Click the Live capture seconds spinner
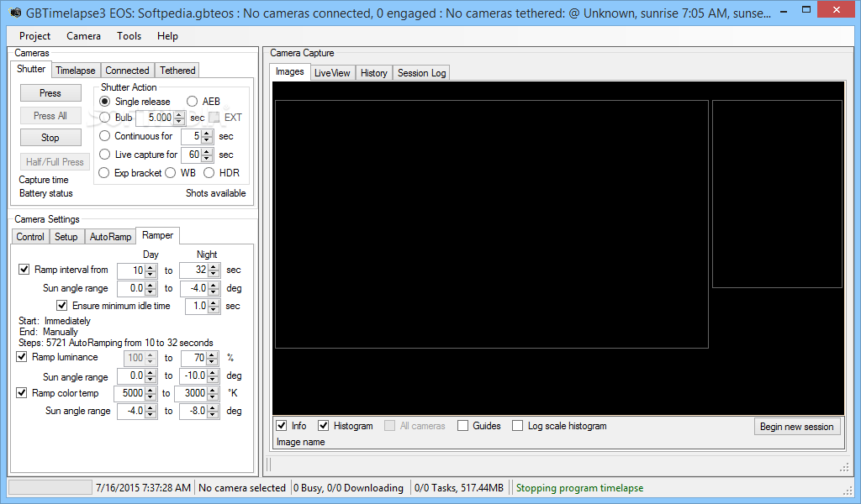The image size is (861, 504). pos(197,155)
